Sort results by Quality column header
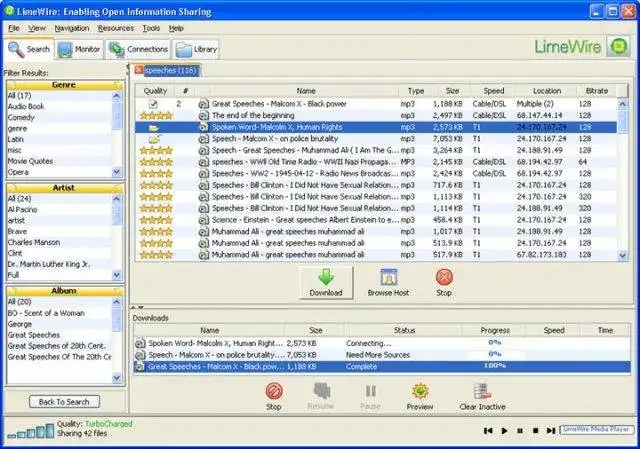The height and width of the screenshot is (449, 640). pyautogui.click(x=155, y=91)
